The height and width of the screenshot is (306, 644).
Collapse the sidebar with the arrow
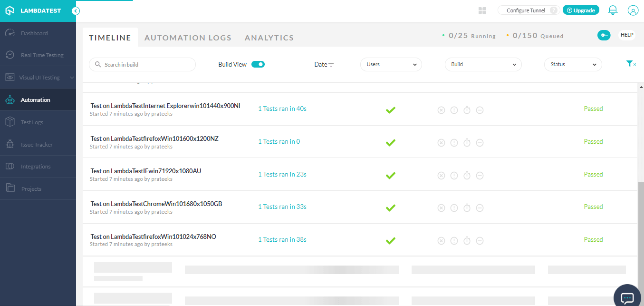click(x=76, y=10)
